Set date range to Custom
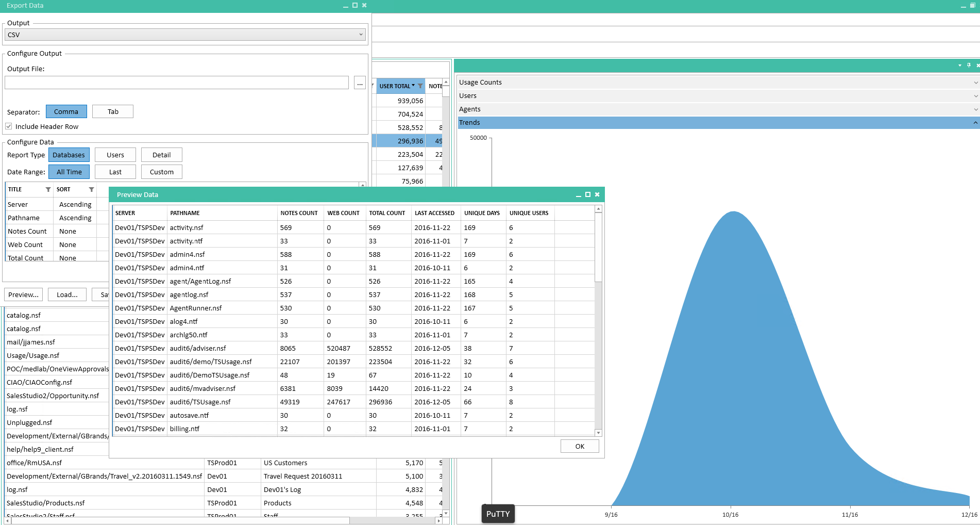Screen dimensions: 980x525 pos(162,172)
